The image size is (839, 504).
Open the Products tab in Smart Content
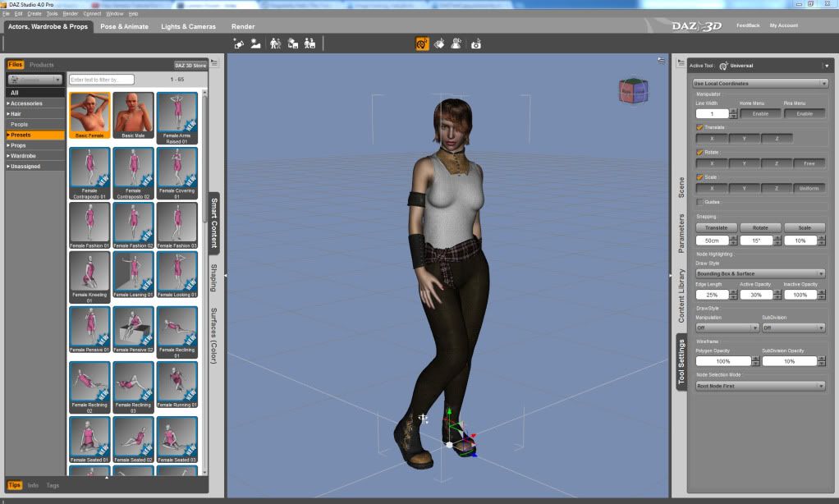pos(42,65)
